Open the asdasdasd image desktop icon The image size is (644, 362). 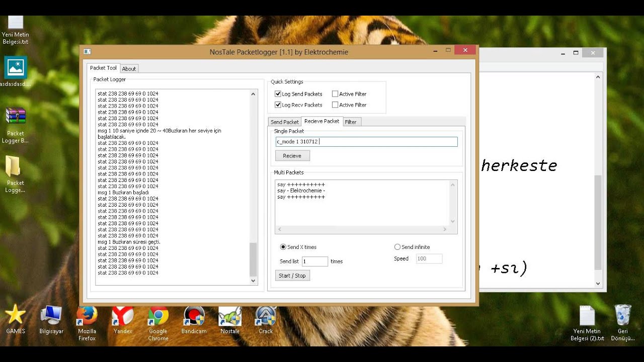click(x=16, y=71)
